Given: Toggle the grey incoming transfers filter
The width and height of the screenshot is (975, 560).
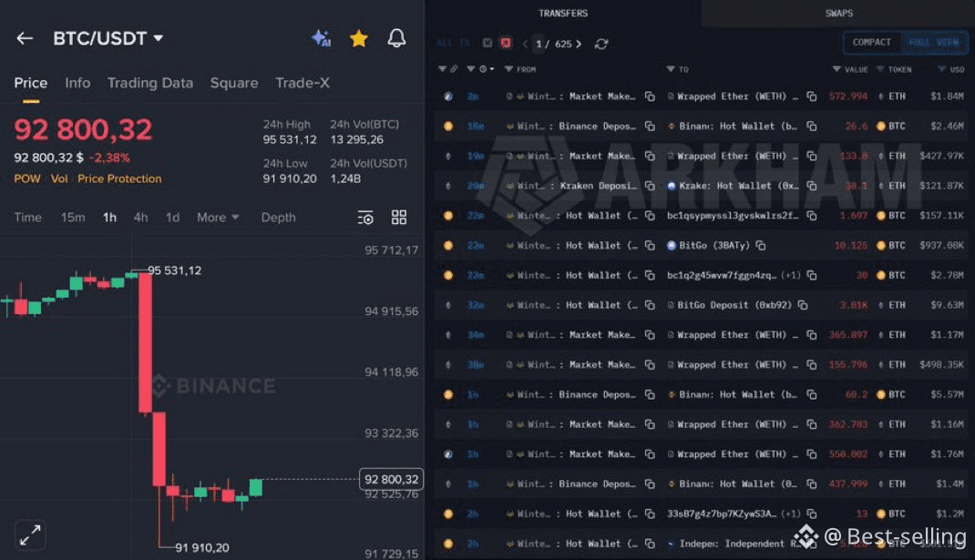Looking at the screenshot, I should pos(487,43).
